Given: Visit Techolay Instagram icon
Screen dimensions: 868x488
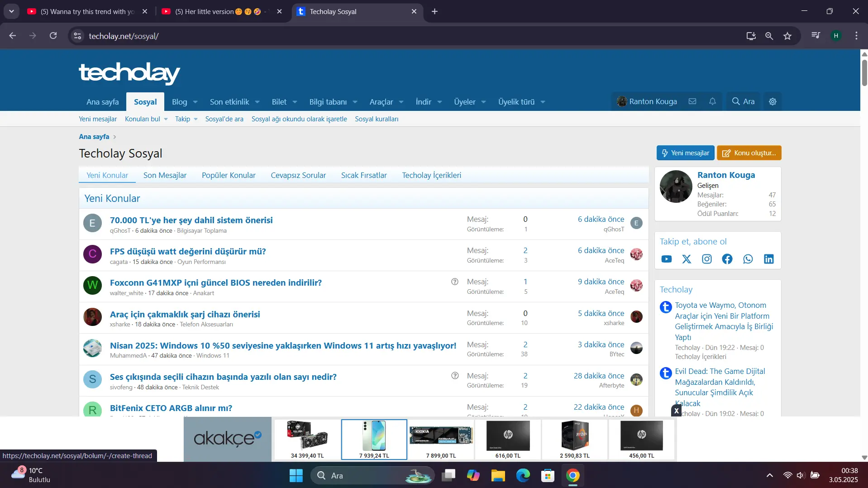Looking at the screenshot, I should pos(707,259).
